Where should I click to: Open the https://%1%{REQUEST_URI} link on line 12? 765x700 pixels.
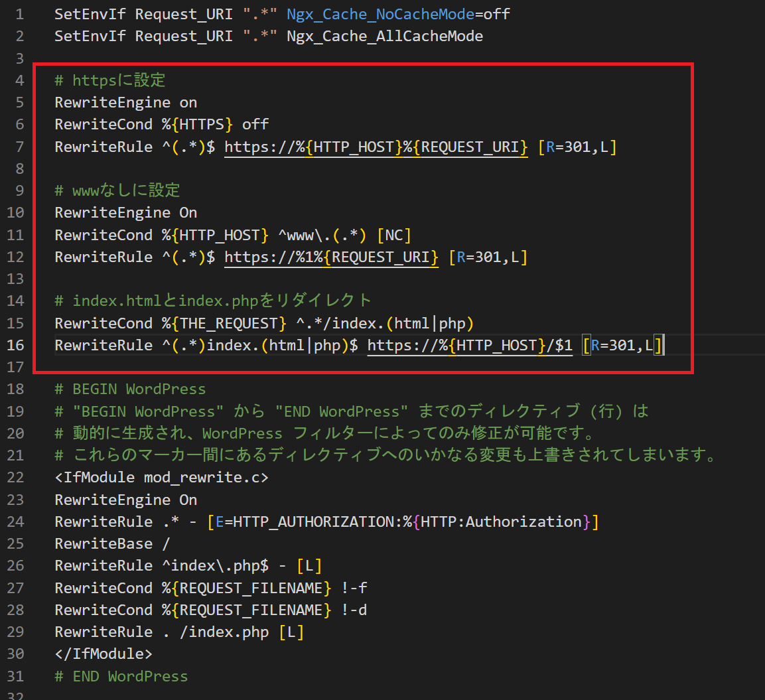tap(331, 257)
